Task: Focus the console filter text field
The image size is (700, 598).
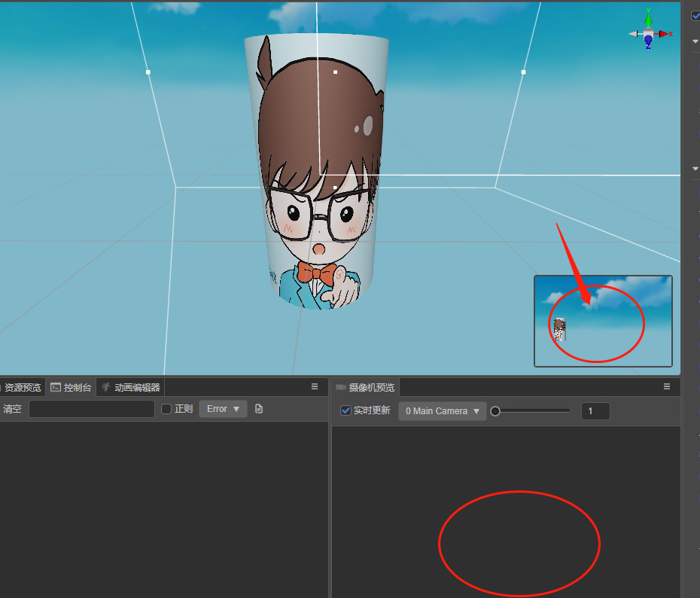Action: click(92, 409)
